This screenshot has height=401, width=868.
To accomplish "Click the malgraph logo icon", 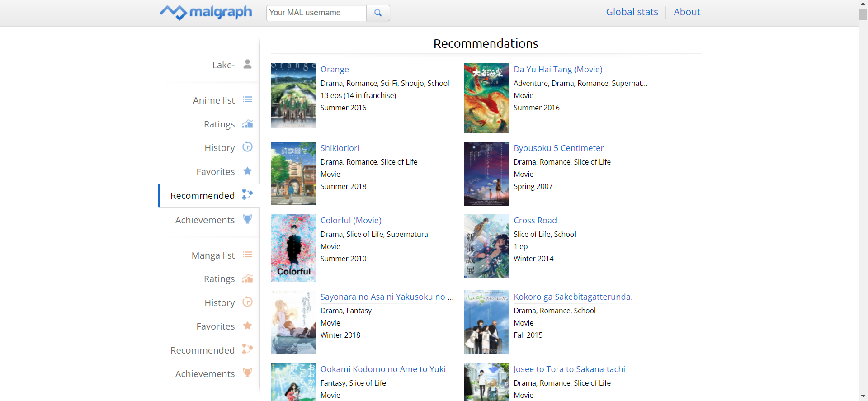I will (x=173, y=13).
